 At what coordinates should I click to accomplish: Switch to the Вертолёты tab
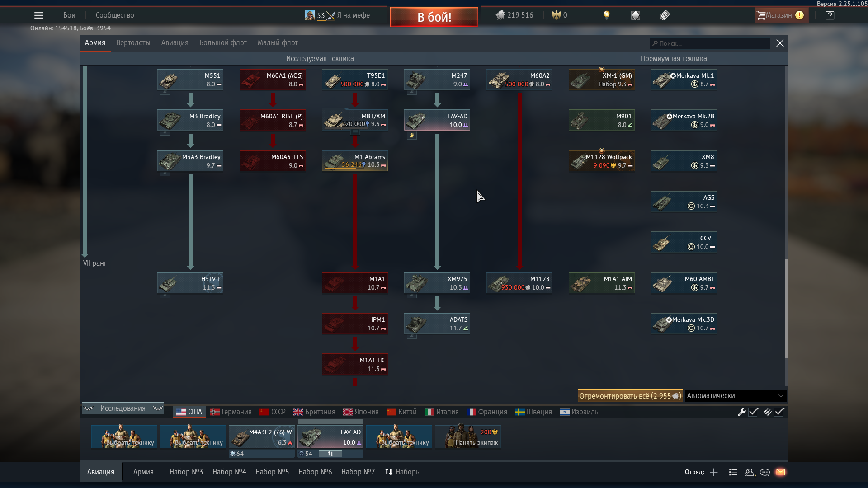click(x=133, y=43)
